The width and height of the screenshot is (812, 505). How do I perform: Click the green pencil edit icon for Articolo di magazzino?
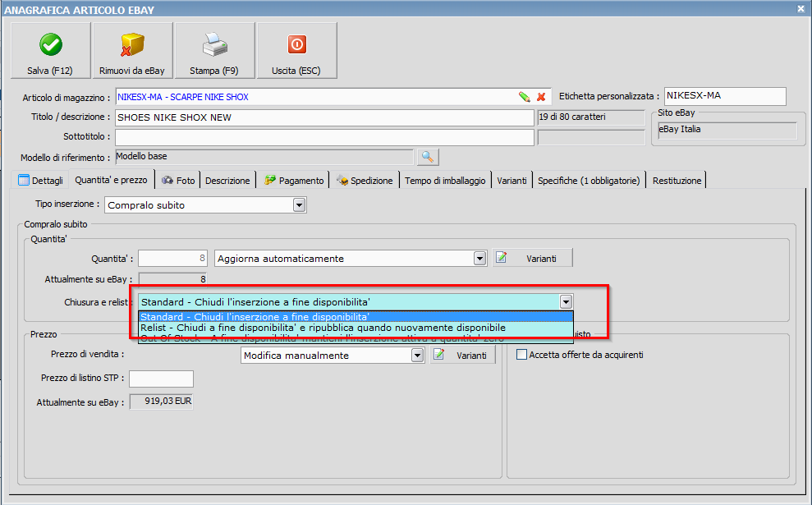tap(524, 97)
